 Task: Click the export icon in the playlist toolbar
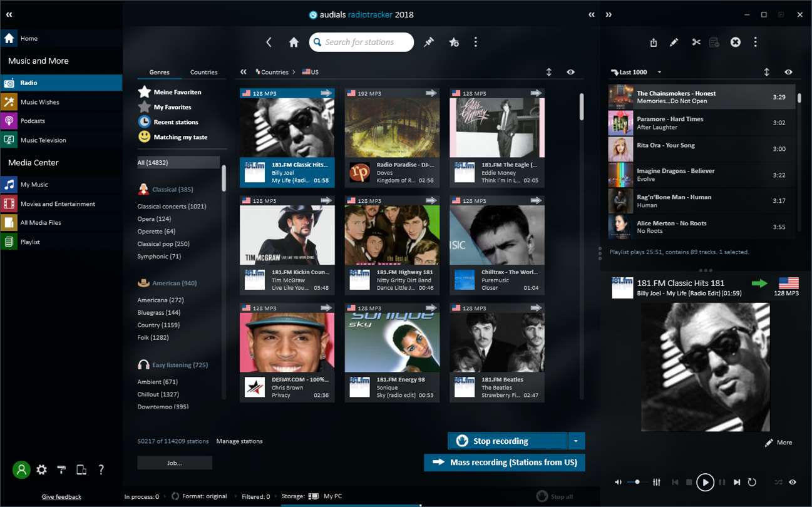coord(654,42)
